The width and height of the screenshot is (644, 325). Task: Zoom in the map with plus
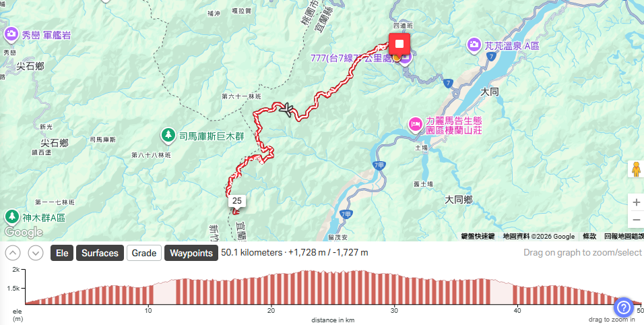(x=636, y=202)
